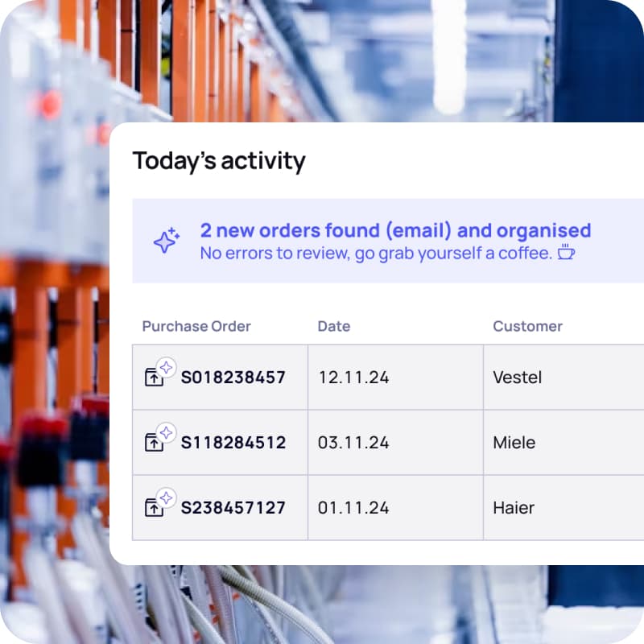The height and width of the screenshot is (644, 644).
Task: Click the sparkle badge on order S238457127
Action: tap(166, 497)
